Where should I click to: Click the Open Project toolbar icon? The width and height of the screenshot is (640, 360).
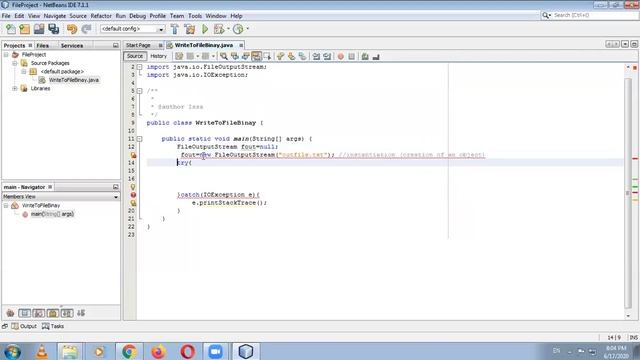[39, 29]
